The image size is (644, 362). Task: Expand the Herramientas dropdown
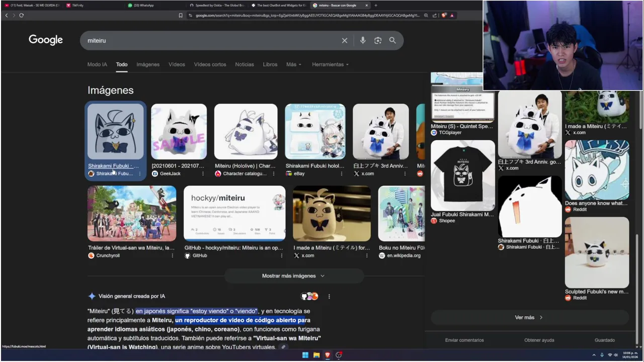pos(330,64)
